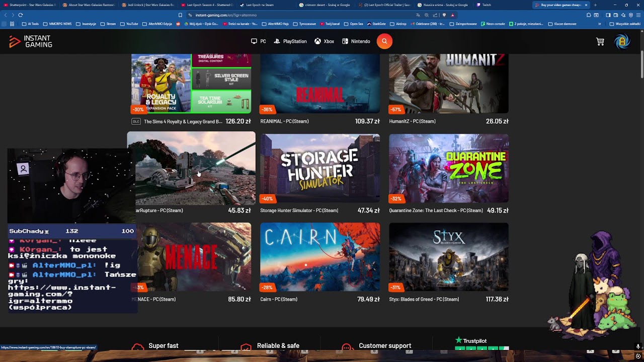Open Tymczasowe bookmark folder
This screenshot has height=362, width=644.
(304, 24)
